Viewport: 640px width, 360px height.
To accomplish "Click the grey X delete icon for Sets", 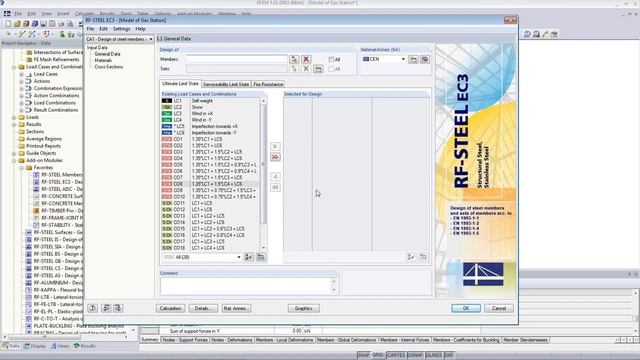I will click(x=306, y=69).
